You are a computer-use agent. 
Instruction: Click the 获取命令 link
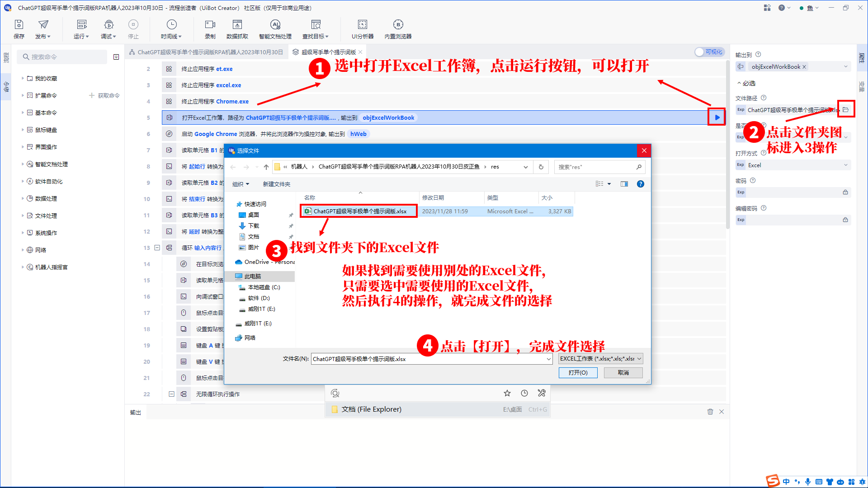104,95
